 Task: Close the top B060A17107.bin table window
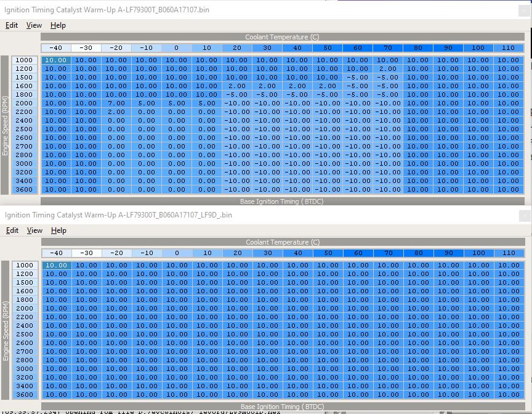click(x=524, y=11)
